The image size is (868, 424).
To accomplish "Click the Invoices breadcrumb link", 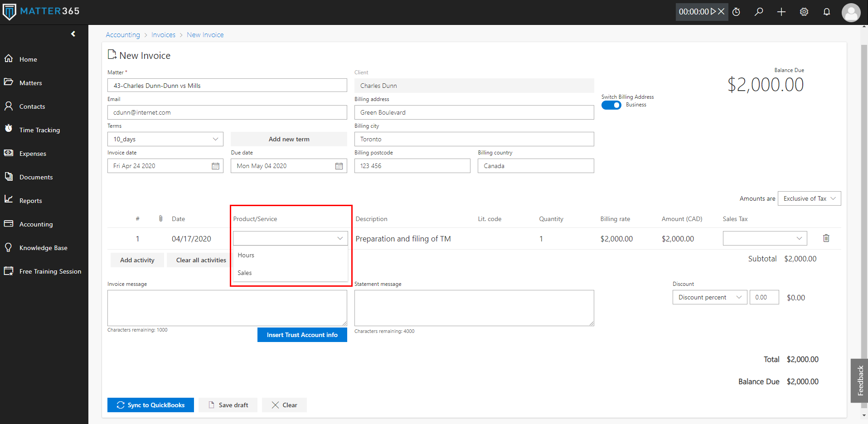I will (x=163, y=35).
